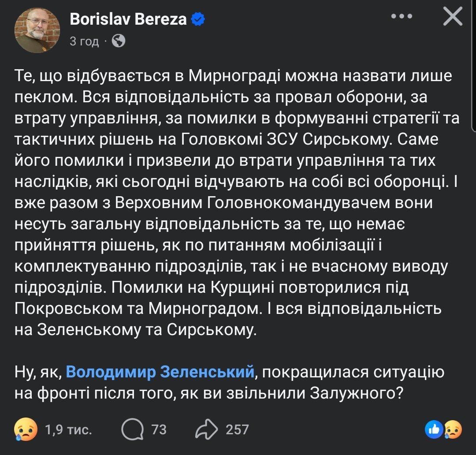Open the three-dot post options menu
Screen dimensions: 476x455
coord(402,17)
